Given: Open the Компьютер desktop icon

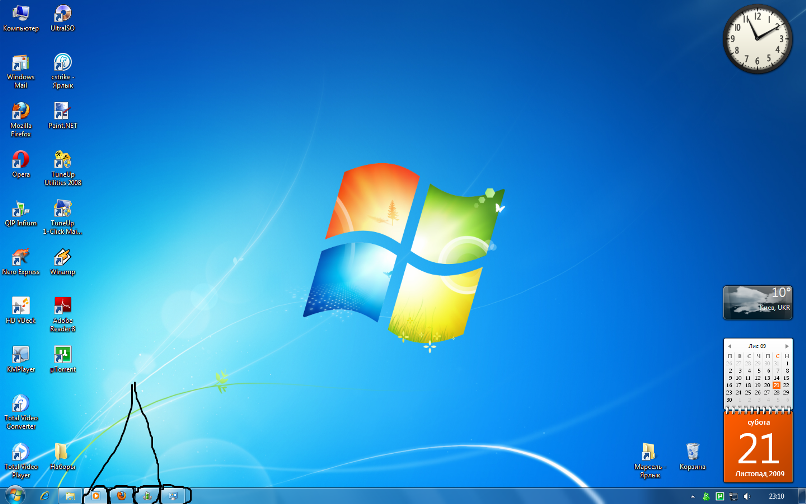Looking at the screenshot, I should (20, 14).
